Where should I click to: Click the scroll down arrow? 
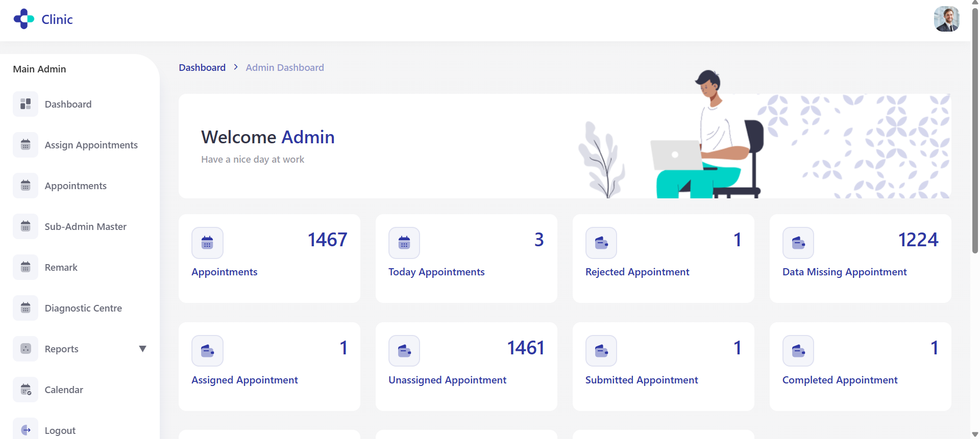click(975, 434)
